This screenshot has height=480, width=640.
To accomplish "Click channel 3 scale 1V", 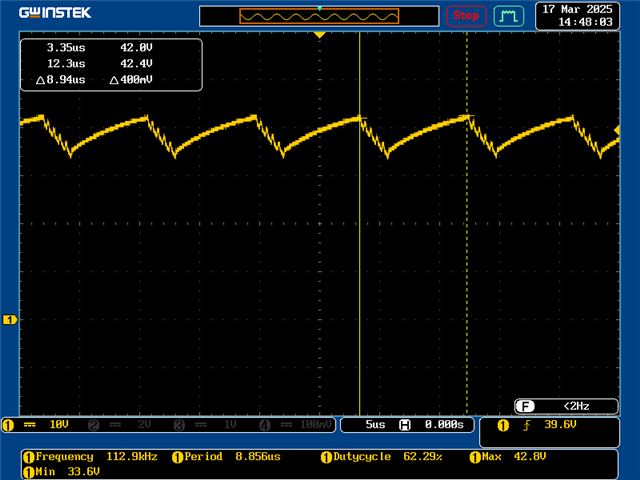I will [x=230, y=425].
